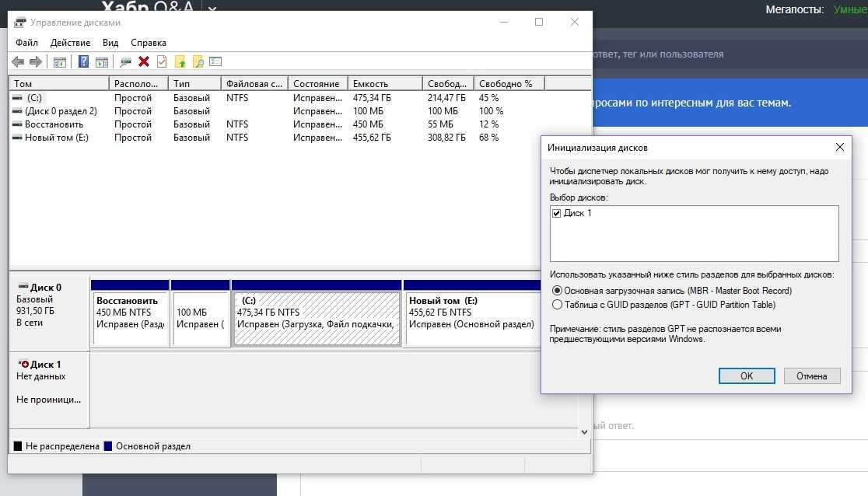Sort by Тип column header
Image resolution: width=868 pixels, height=496 pixels.
pos(195,84)
